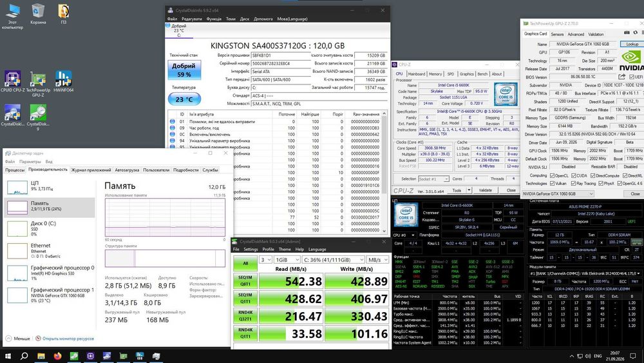Screen dimensions: 644x363
Task: Click the green memory module icon in HWiNFO
Action: [637, 242]
